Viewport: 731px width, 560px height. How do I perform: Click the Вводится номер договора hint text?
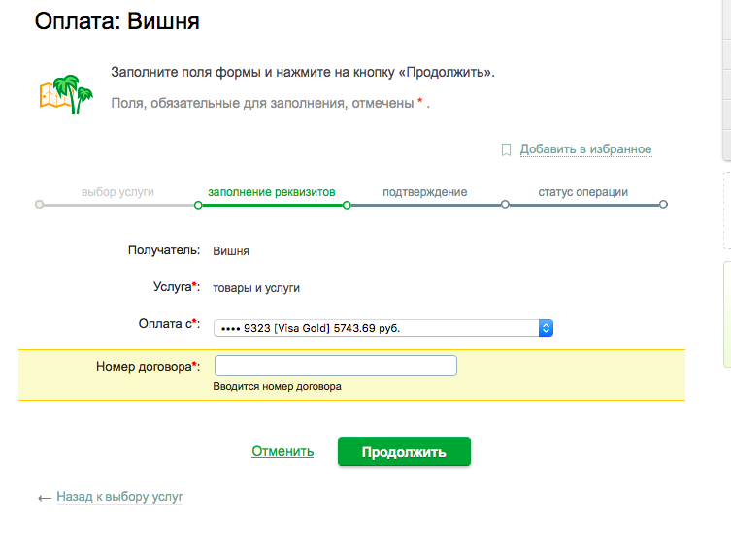[x=277, y=386]
